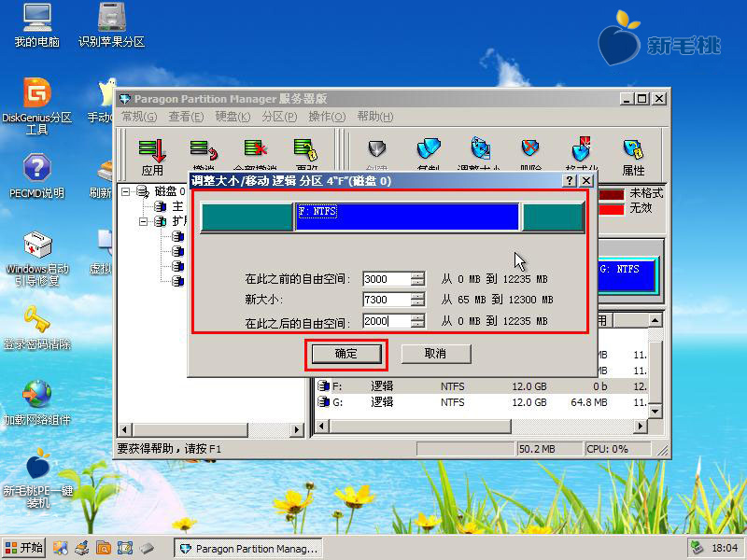Click the format partition (格式化) toolbar icon
Screen dimensions: 747x560
[x=582, y=149]
